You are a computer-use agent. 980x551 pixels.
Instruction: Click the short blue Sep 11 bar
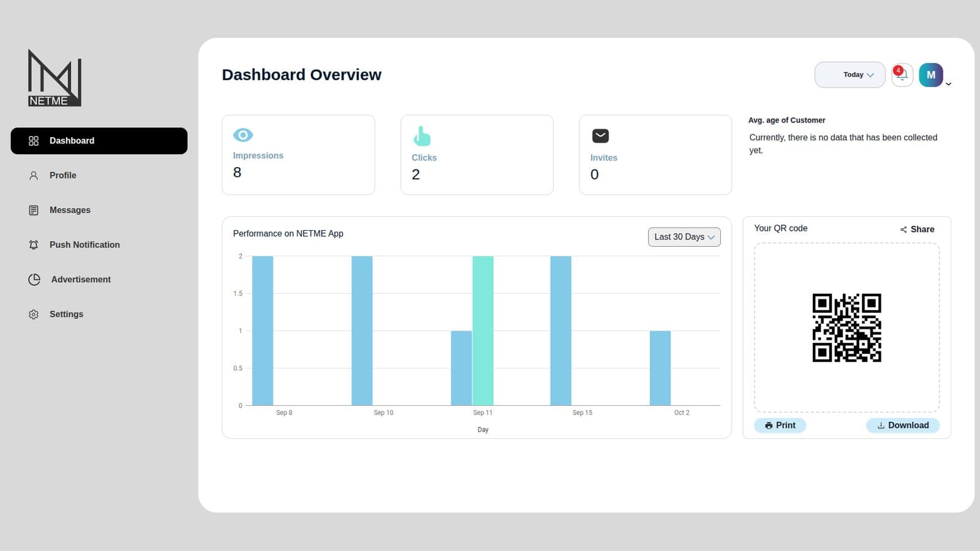click(461, 368)
